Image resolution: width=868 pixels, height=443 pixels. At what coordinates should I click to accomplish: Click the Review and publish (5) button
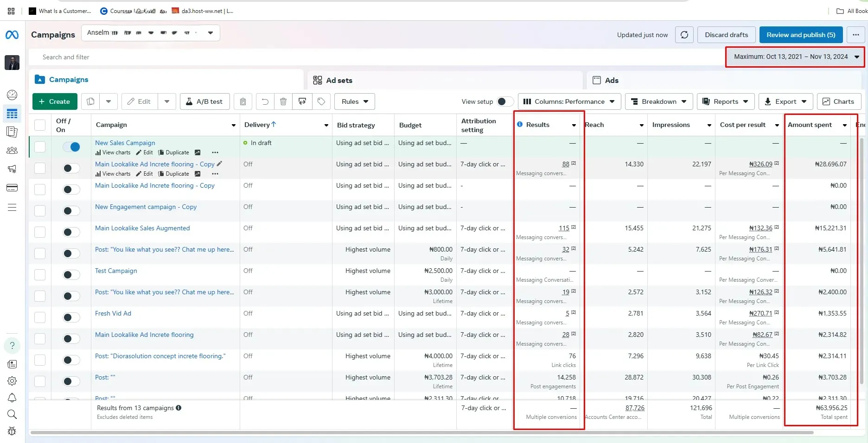tap(800, 35)
